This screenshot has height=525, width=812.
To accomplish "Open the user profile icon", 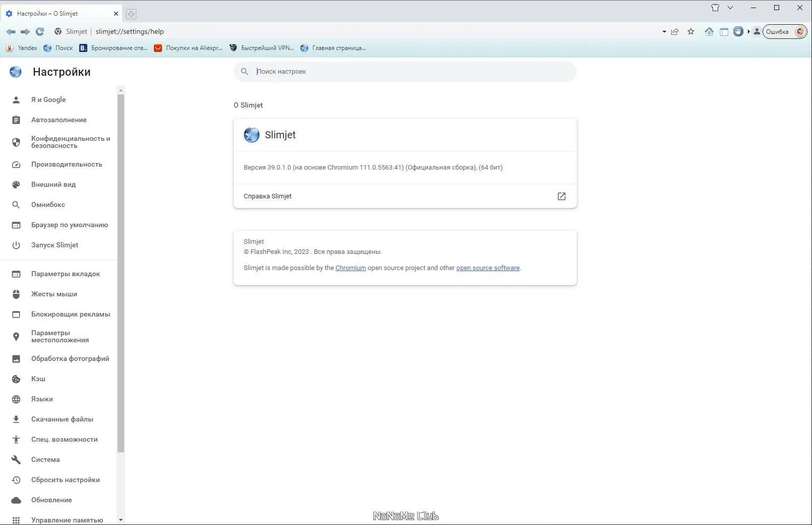I will (757, 32).
